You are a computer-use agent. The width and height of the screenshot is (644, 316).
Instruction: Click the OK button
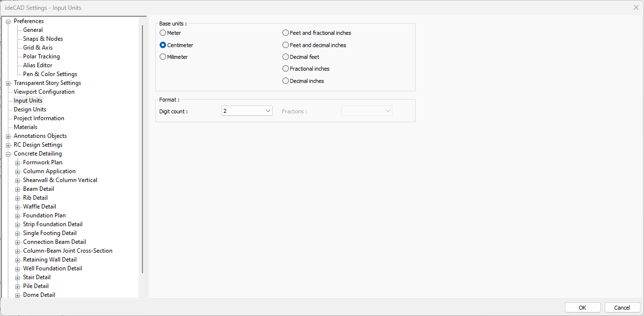(582, 308)
